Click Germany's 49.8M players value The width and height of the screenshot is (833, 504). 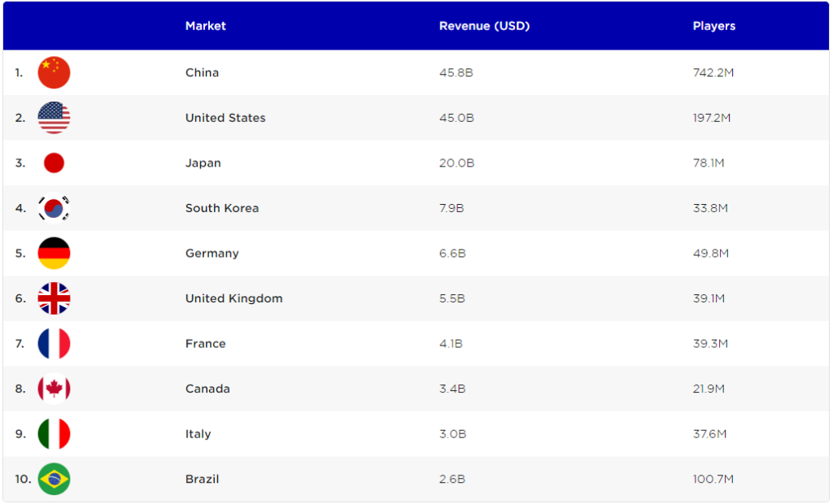click(x=711, y=254)
